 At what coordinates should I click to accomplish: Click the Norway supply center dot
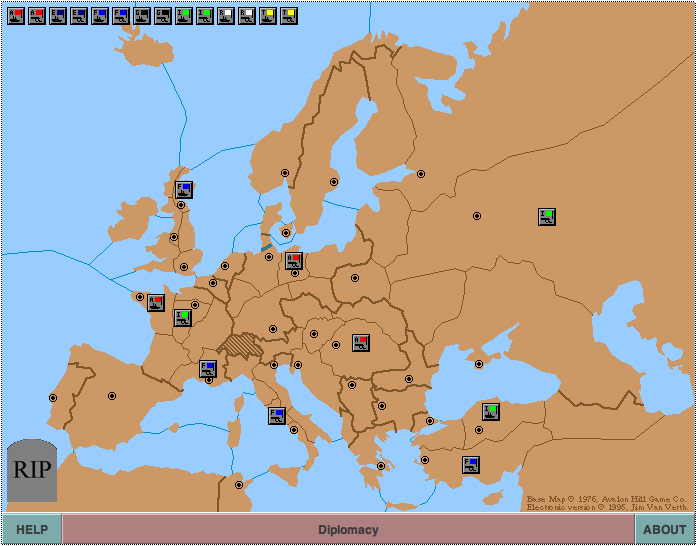[285, 173]
